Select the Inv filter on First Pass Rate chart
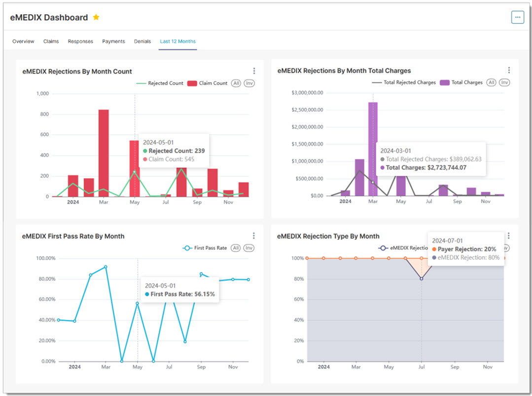The image size is (532, 396). (249, 248)
